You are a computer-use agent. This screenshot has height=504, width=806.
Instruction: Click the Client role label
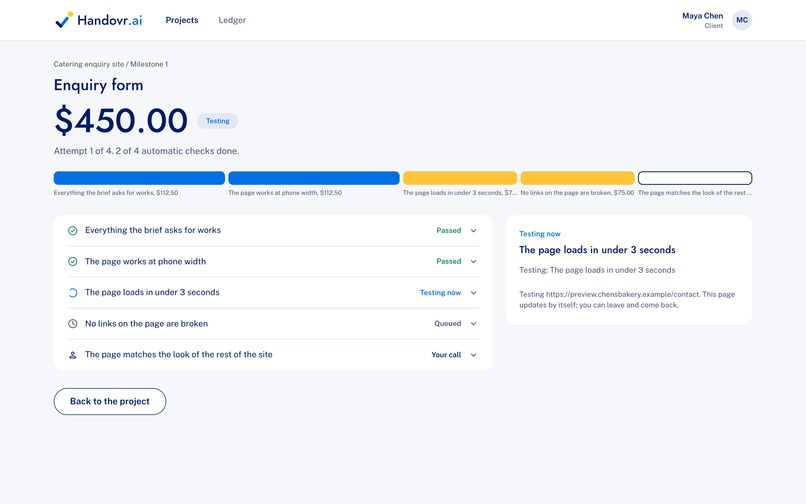(713, 26)
